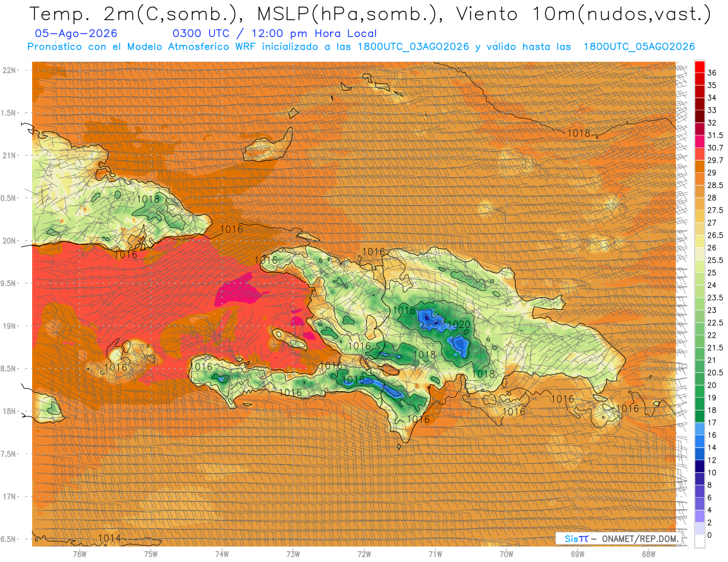The height and width of the screenshot is (562, 728).
Task: Click the navy swatch between 10 and 12
Action: tap(699, 466)
